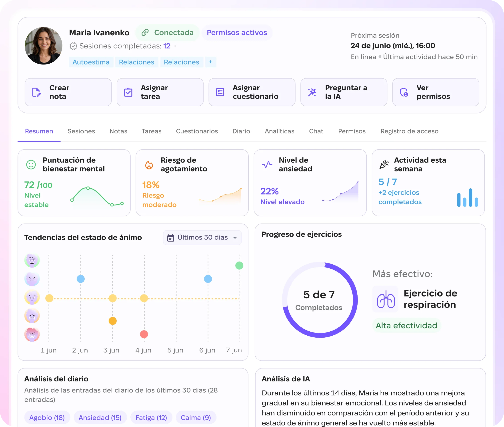The image size is (504, 427).
Task: Click the neutral yellow mood face emoji
Action: click(32, 297)
